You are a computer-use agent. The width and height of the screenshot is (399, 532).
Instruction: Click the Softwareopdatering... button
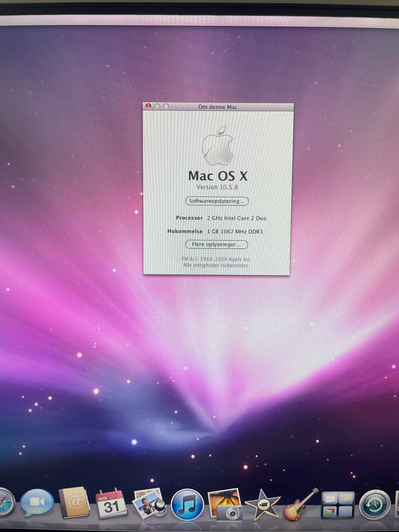point(217,201)
